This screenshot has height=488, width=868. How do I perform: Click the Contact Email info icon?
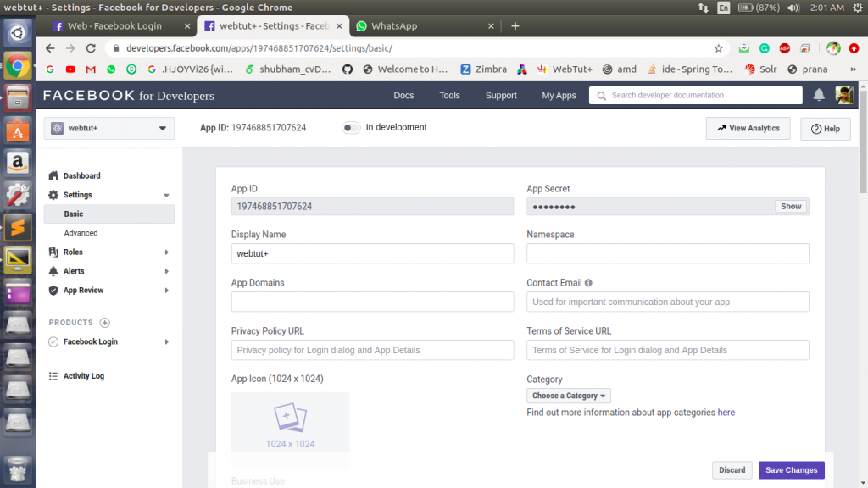pyautogui.click(x=588, y=283)
